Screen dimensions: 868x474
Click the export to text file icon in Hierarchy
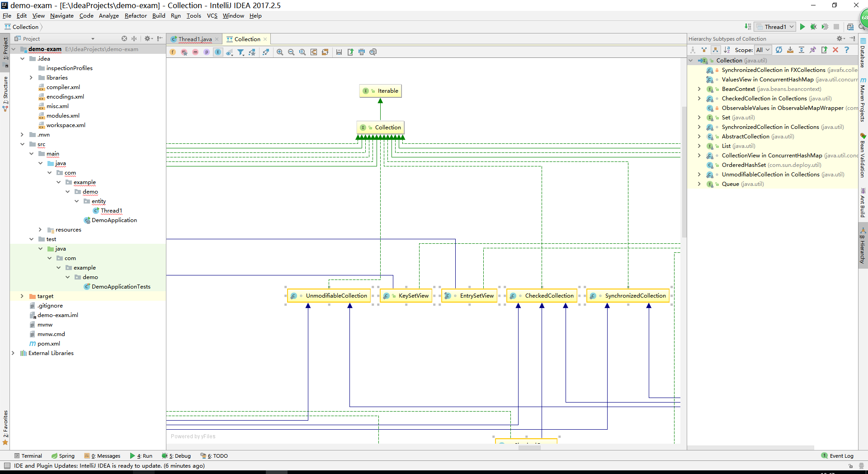tap(824, 50)
